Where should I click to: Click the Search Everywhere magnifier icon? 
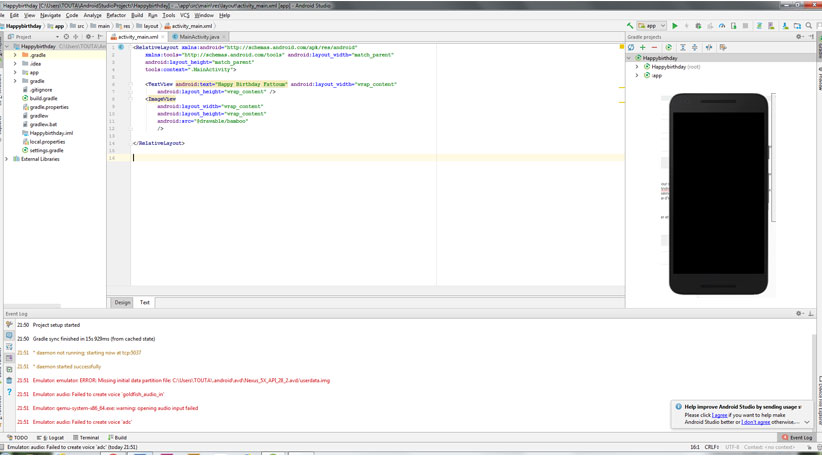(809, 26)
